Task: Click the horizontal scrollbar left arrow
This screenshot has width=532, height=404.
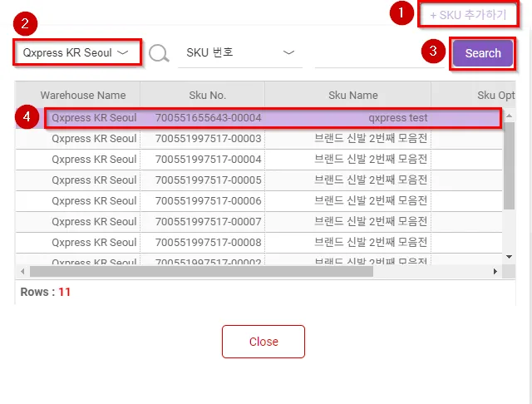Action: (x=22, y=271)
